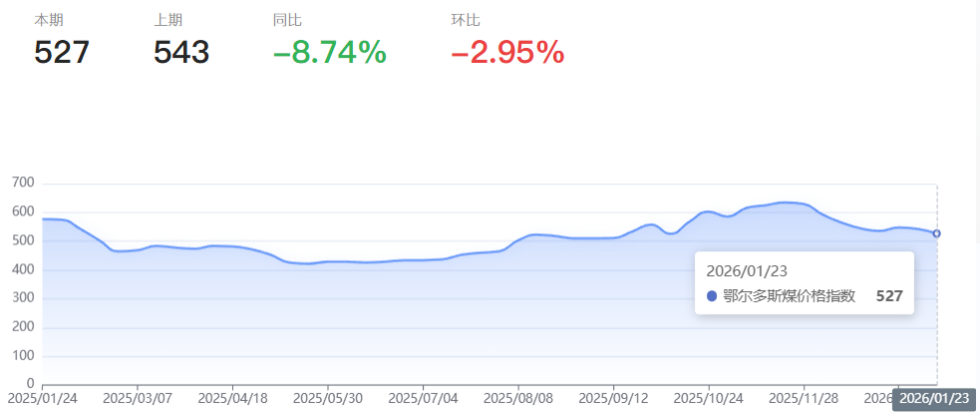Click the 上期 value 543

pos(181,52)
